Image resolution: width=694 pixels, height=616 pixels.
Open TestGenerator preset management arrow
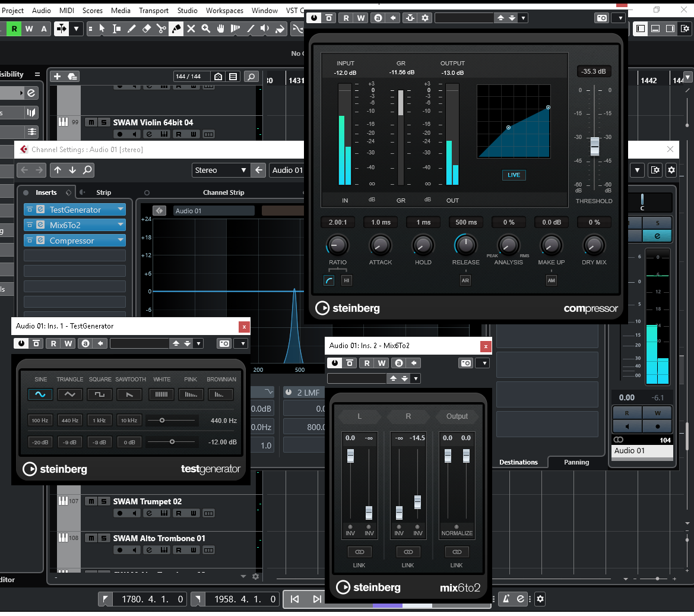click(199, 343)
